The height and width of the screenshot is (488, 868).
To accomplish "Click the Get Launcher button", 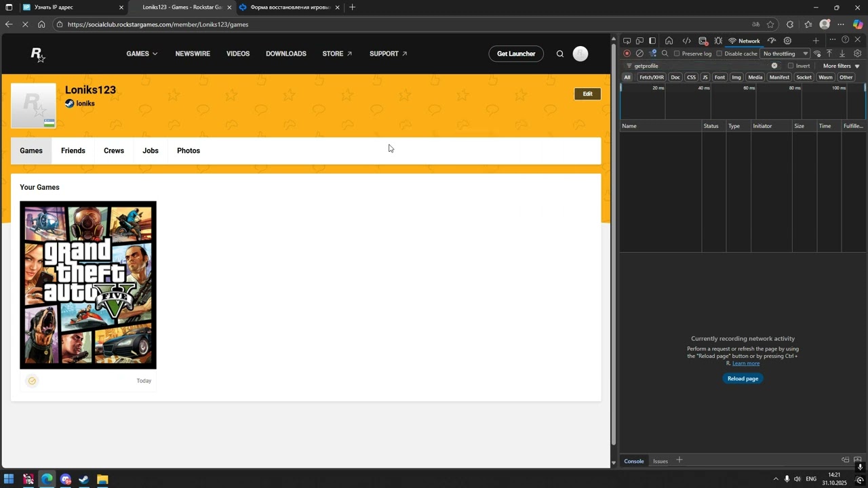I will click(516, 54).
